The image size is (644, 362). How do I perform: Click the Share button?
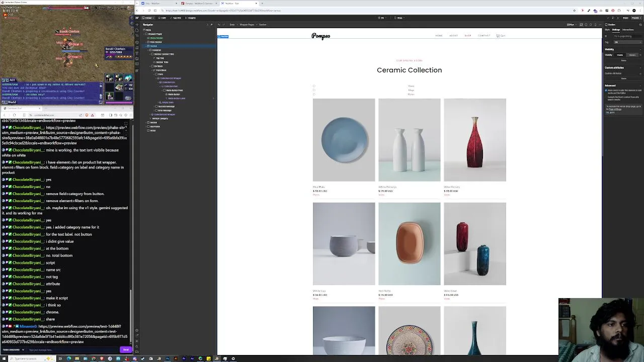tap(626, 18)
